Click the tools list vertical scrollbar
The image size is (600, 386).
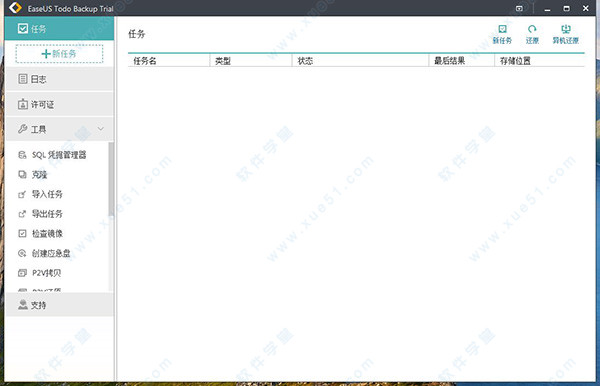[x=111, y=179]
